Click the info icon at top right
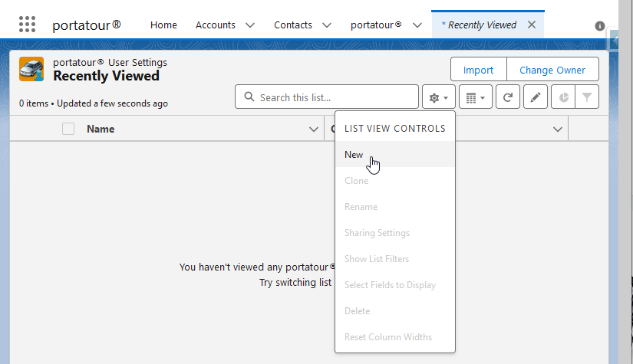Viewport: 633px width, 364px height. tap(599, 26)
